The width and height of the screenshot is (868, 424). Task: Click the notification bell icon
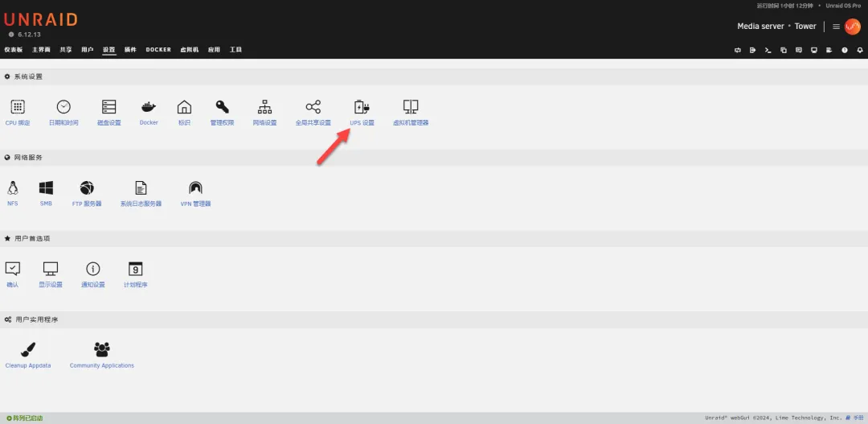click(859, 50)
